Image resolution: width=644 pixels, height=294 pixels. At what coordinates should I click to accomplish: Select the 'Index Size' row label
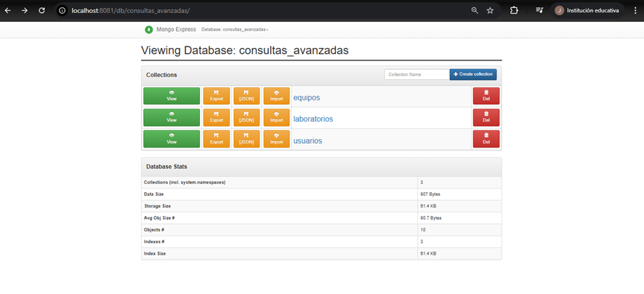155,254
